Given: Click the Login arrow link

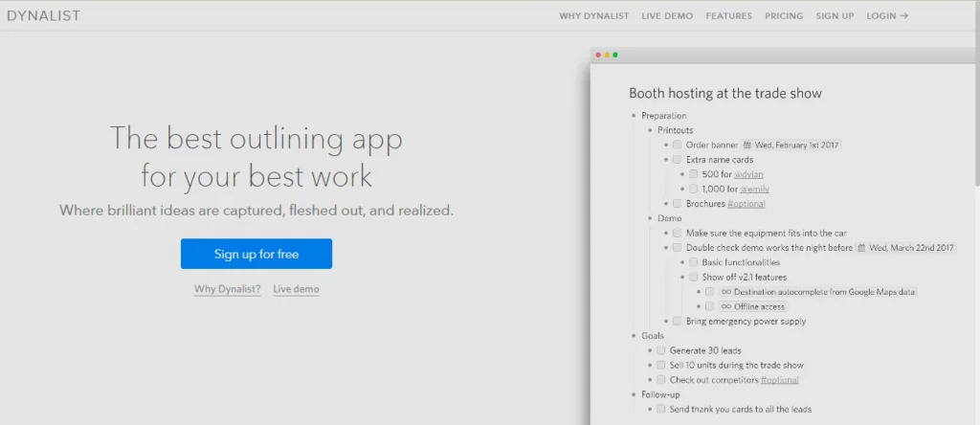Looking at the screenshot, I should pyautogui.click(x=887, y=16).
